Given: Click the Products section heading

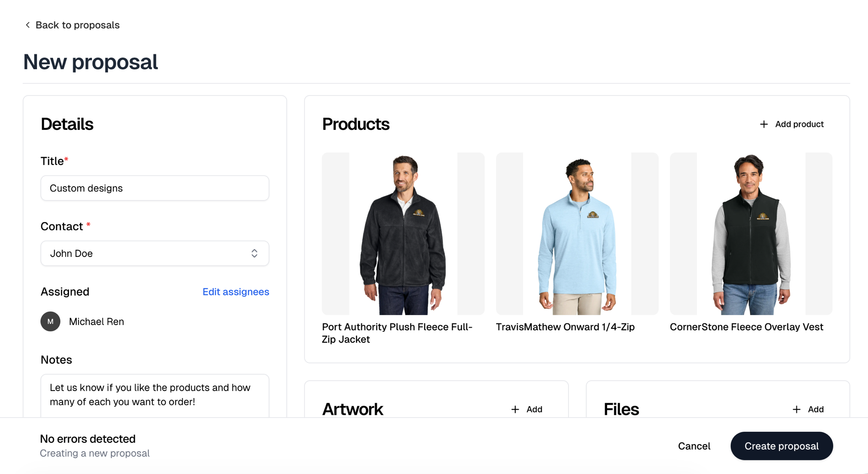Looking at the screenshot, I should [356, 124].
